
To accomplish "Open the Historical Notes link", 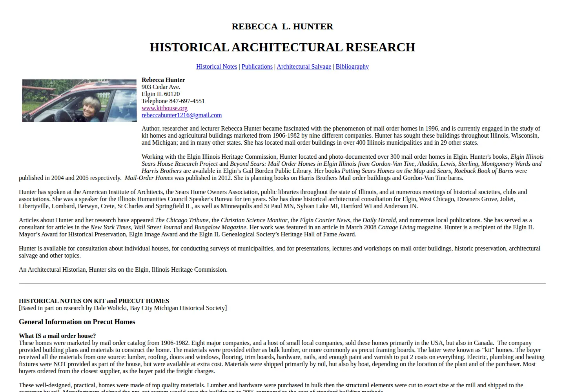I will 217,67.
